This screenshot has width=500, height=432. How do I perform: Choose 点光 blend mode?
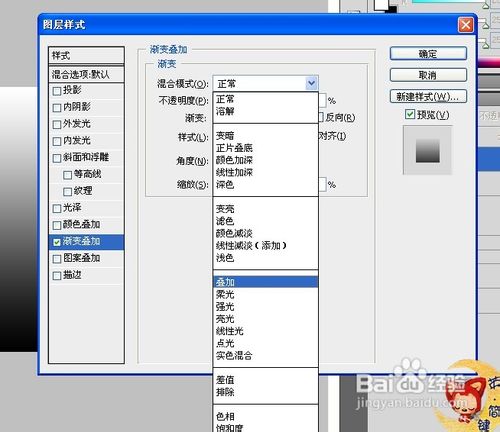(266, 343)
